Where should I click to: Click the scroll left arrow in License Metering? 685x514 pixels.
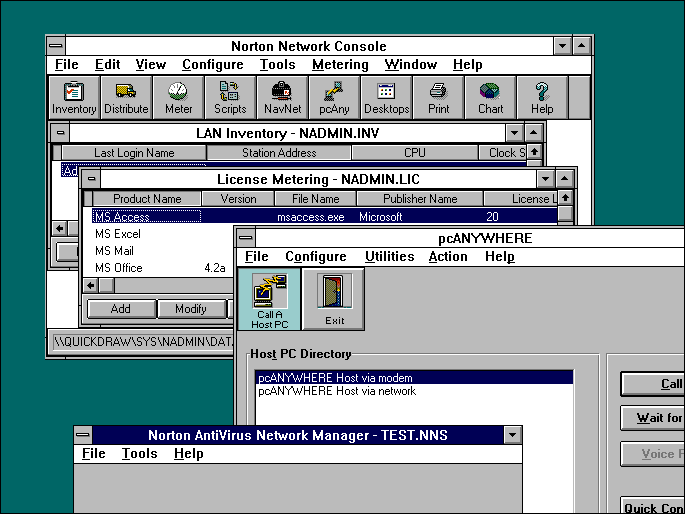pyautogui.click(x=90, y=286)
